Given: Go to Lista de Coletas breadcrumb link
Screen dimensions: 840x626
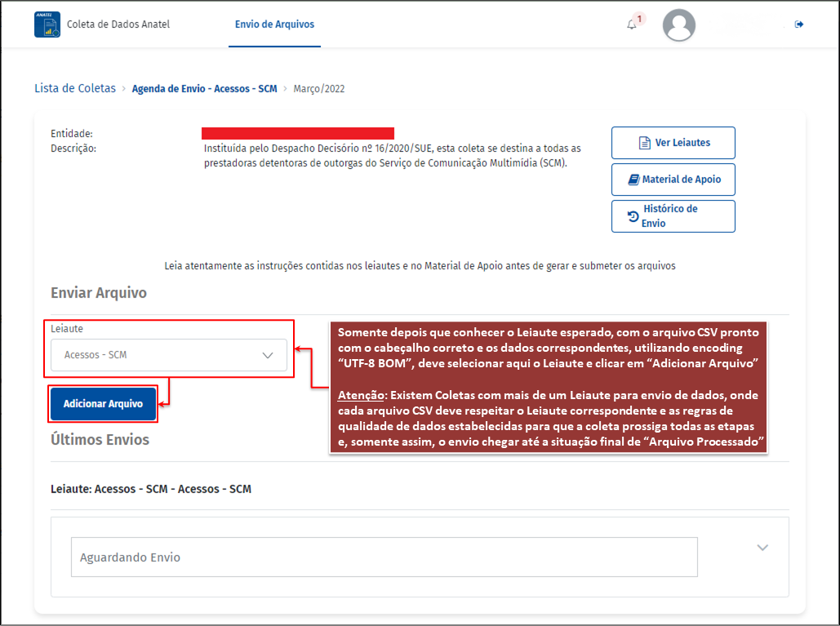Looking at the screenshot, I should 75,88.
